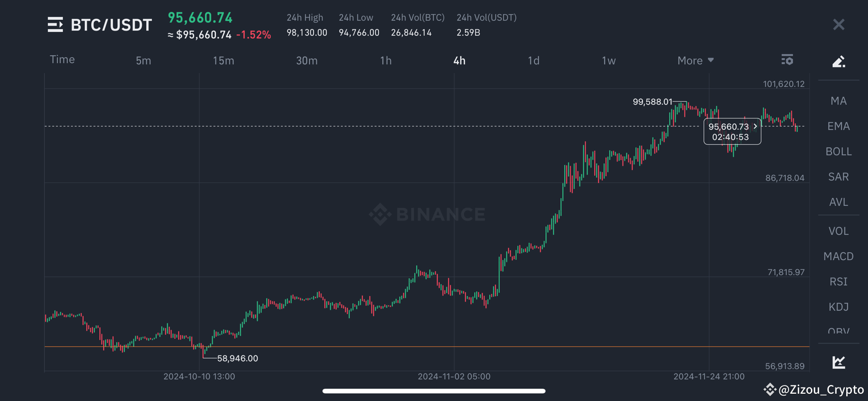Switch to the 15m interval
Viewport: 868px width, 401px height.
[223, 60]
